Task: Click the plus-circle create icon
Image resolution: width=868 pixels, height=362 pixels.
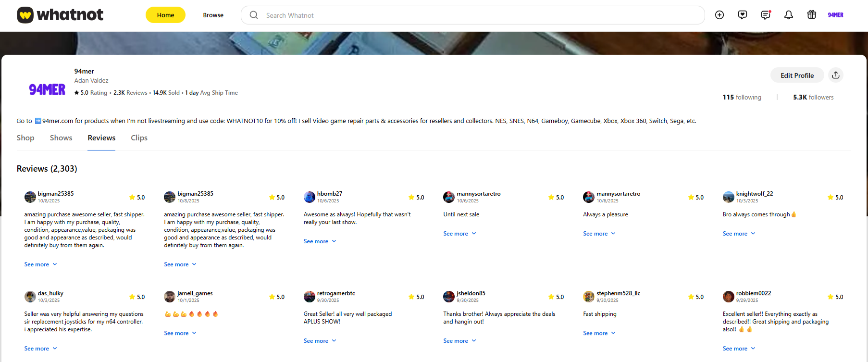Action: click(719, 15)
